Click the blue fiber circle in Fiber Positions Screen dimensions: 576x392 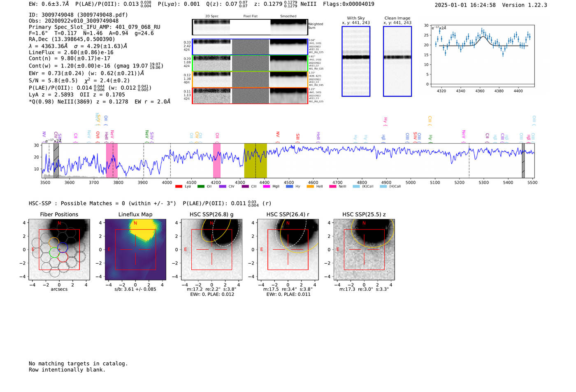[x=63, y=248]
